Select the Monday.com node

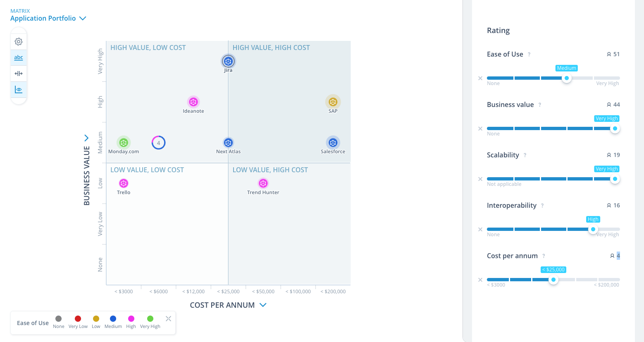(123, 142)
